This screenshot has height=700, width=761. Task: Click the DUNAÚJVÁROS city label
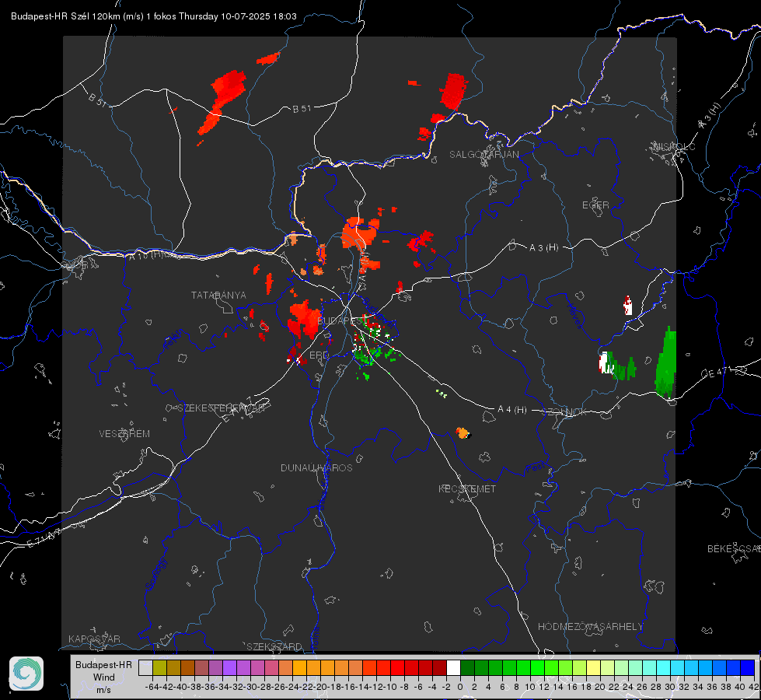pos(316,467)
